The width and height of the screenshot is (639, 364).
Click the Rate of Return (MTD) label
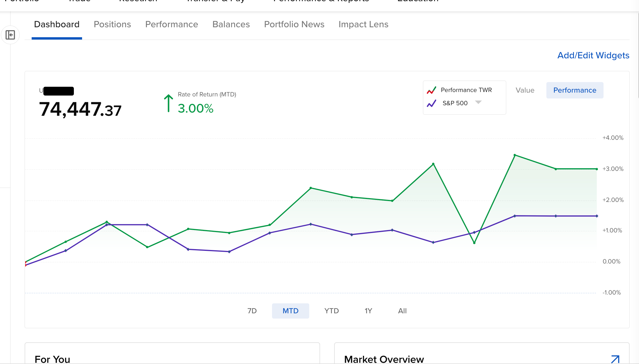pyautogui.click(x=207, y=94)
